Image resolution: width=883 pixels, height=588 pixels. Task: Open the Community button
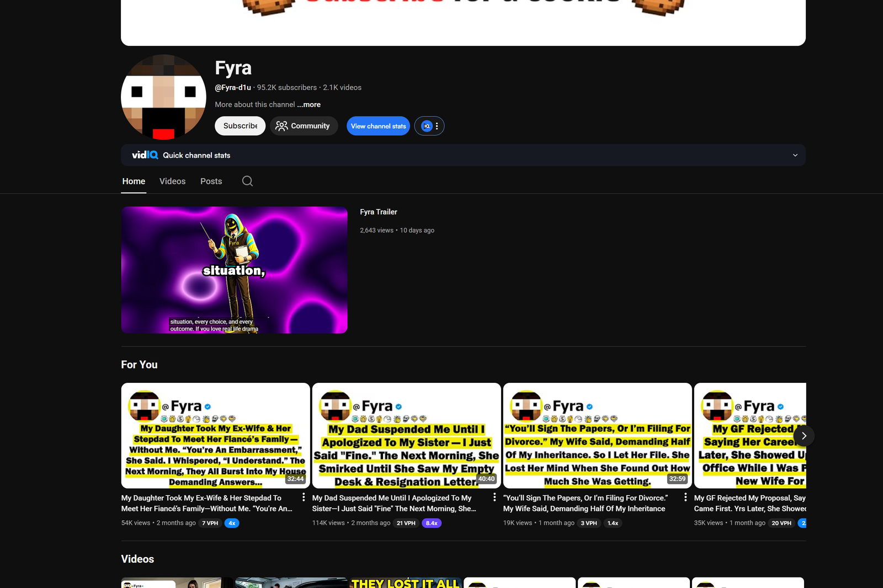click(x=303, y=126)
